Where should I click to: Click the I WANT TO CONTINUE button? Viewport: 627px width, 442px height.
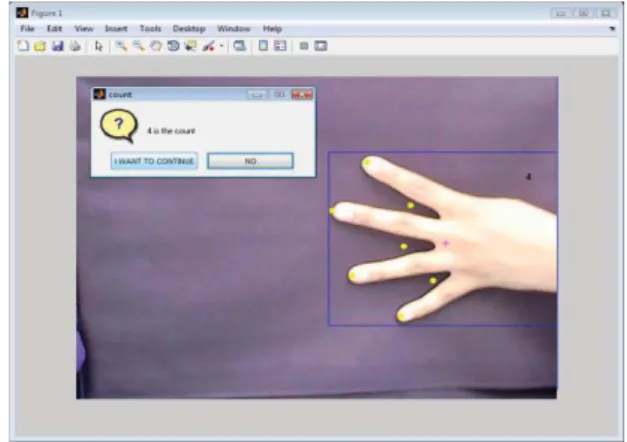tap(154, 161)
